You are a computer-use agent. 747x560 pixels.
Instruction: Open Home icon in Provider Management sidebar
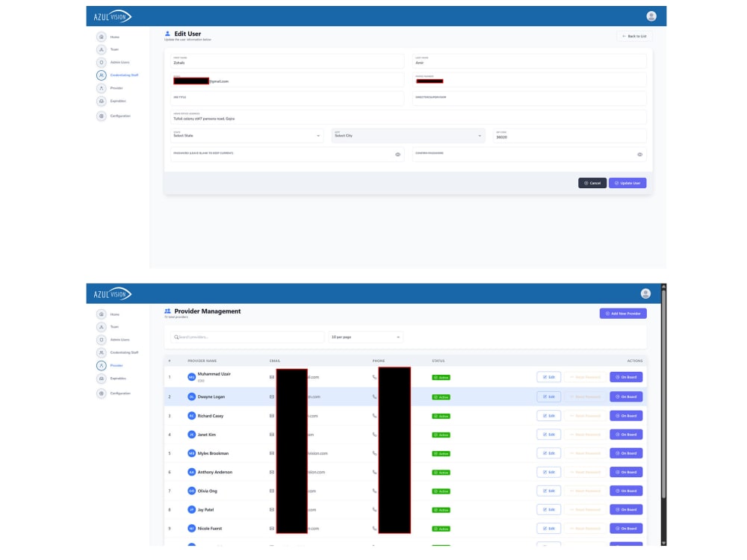coord(101,314)
